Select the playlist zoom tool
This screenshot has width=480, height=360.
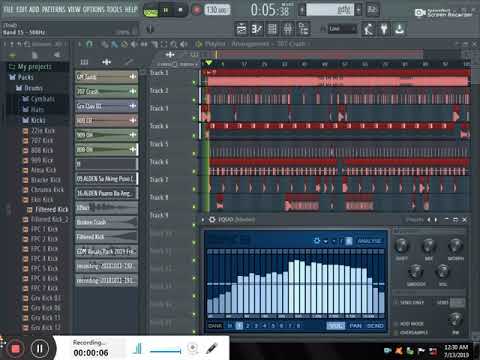coord(173,44)
